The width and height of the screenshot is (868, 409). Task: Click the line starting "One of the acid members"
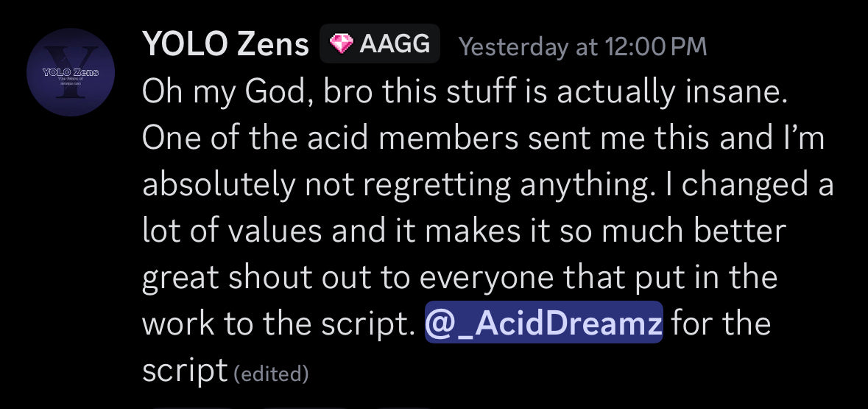tap(487, 139)
